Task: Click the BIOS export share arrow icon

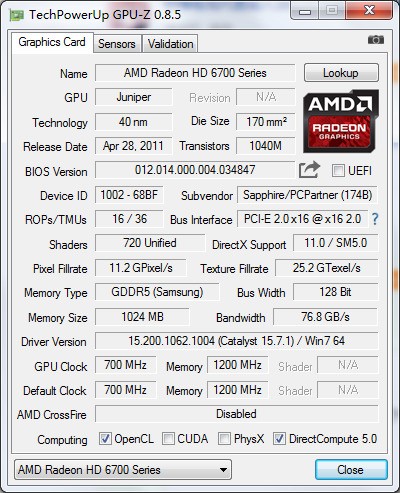Action: coord(309,170)
